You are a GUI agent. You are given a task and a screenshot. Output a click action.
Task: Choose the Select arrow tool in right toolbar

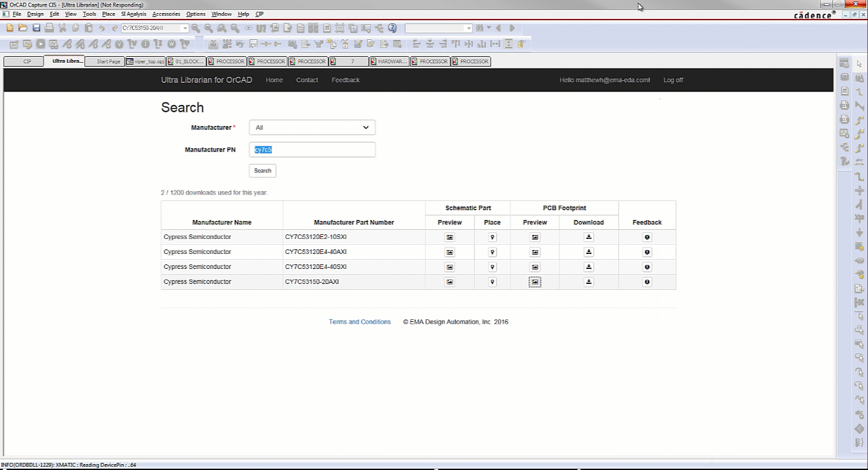860,64
